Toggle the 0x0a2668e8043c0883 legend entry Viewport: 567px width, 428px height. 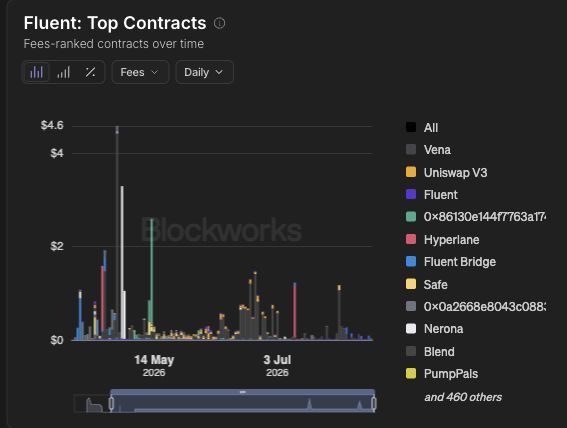point(476,307)
